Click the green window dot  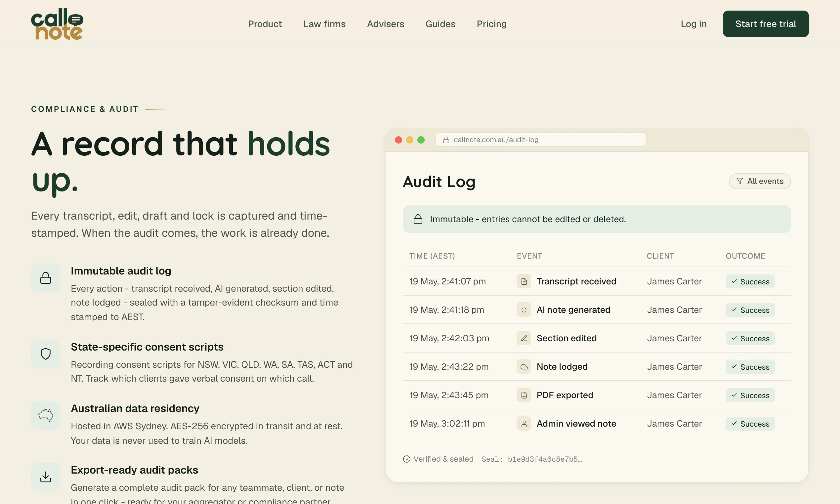click(x=421, y=140)
